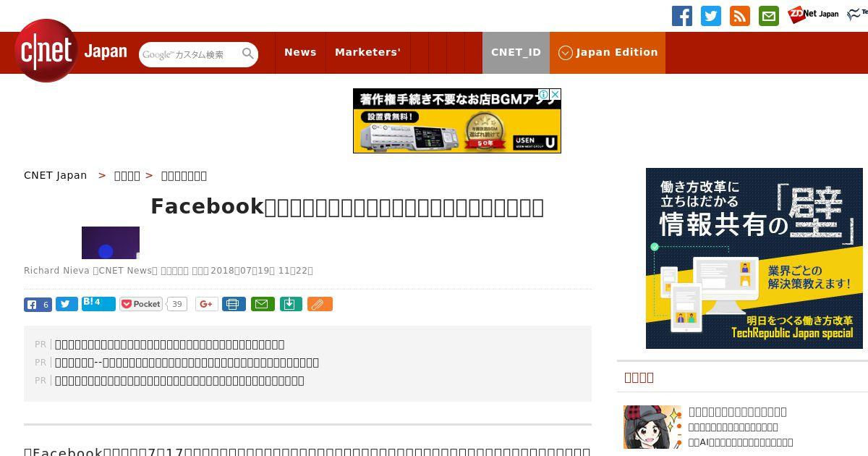Click the AdChoices info icon on the USEN ad
Viewport: 868px width, 456px height.
(545, 94)
